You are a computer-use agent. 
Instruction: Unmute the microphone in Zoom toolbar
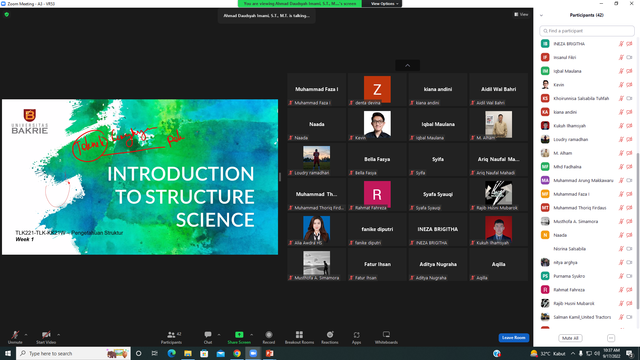[x=15, y=335]
